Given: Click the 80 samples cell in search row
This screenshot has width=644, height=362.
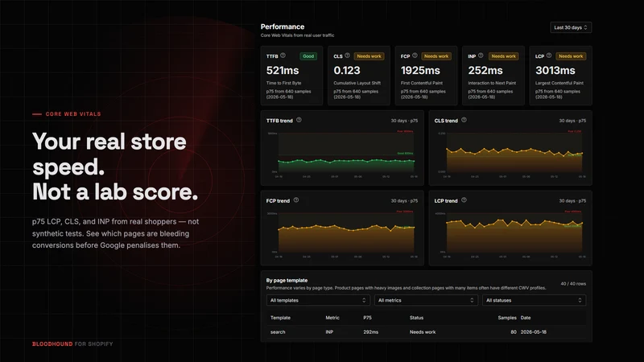Looking at the screenshot, I should (514, 332).
